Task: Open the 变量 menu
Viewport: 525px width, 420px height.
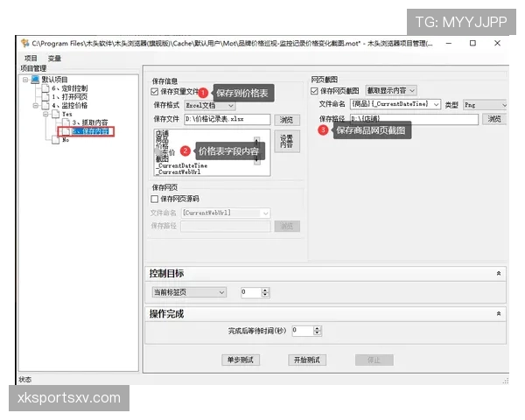Action: tap(54, 59)
